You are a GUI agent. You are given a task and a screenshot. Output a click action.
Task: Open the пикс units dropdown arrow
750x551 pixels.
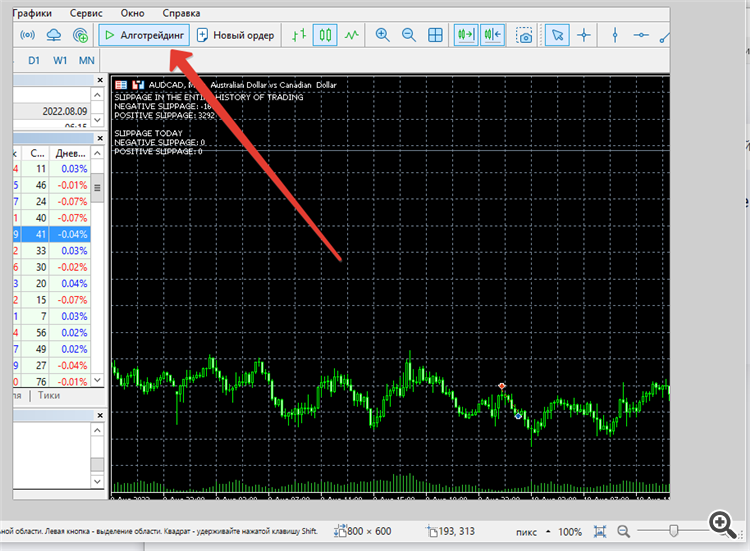[x=548, y=531]
